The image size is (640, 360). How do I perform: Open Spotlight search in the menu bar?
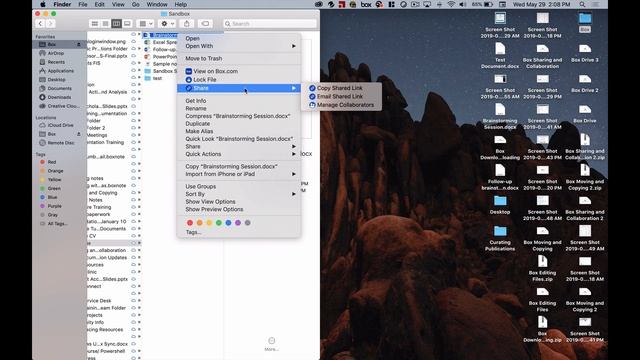click(x=582, y=4)
